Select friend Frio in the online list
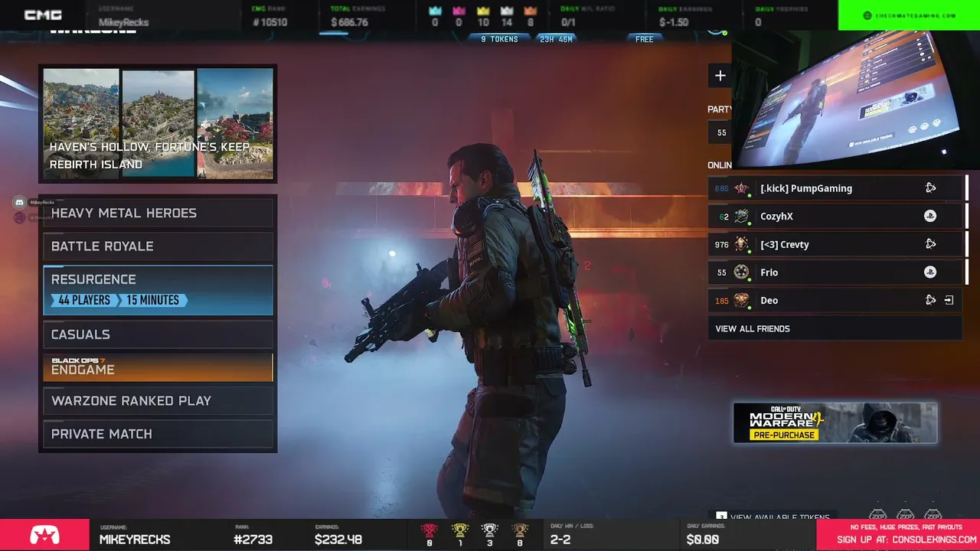This screenshot has width=980, height=551. click(835, 272)
